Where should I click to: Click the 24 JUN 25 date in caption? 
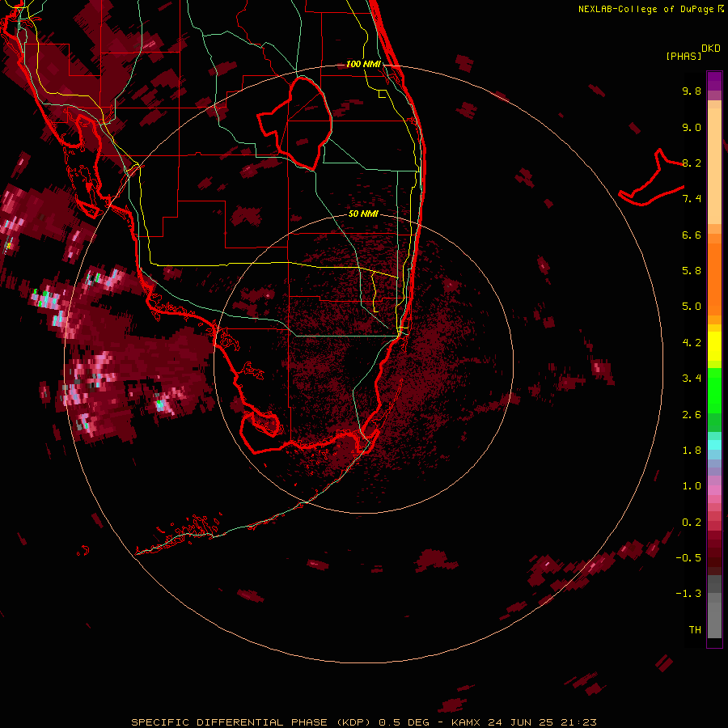522,722
